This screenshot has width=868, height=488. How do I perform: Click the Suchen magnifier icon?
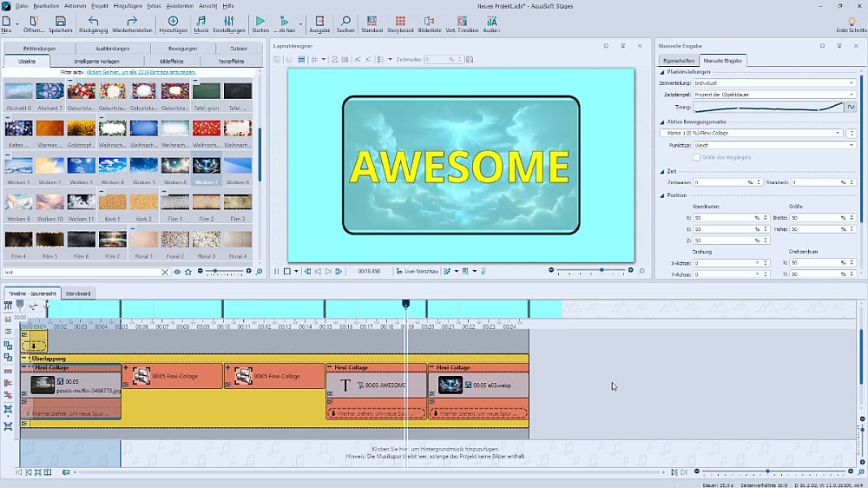click(345, 20)
